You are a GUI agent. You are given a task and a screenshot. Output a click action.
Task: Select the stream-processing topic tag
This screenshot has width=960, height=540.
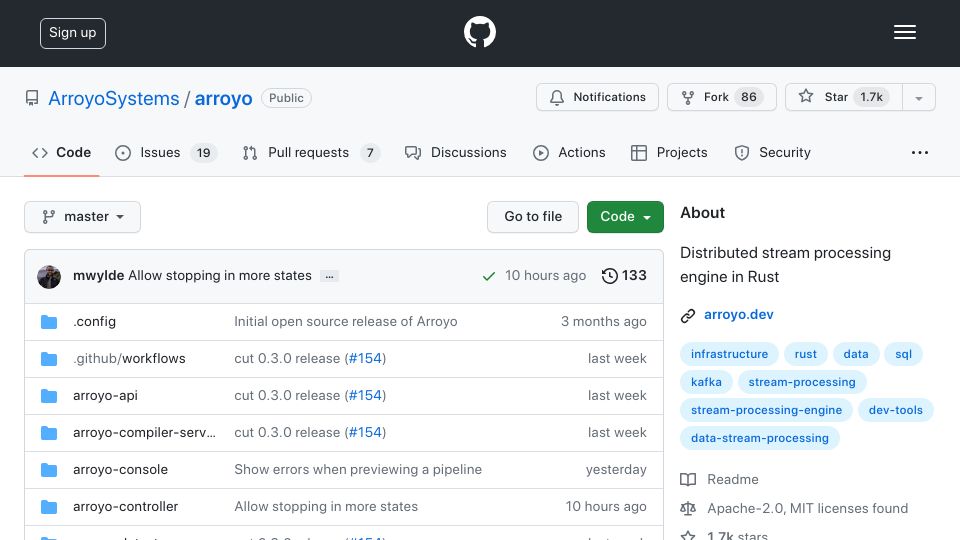click(802, 382)
